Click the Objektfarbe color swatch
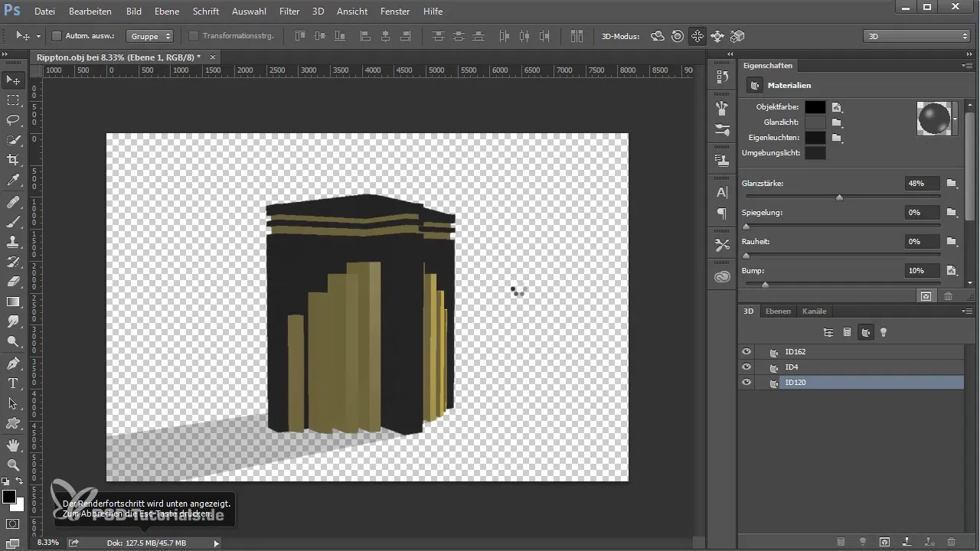 tap(815, 107)
